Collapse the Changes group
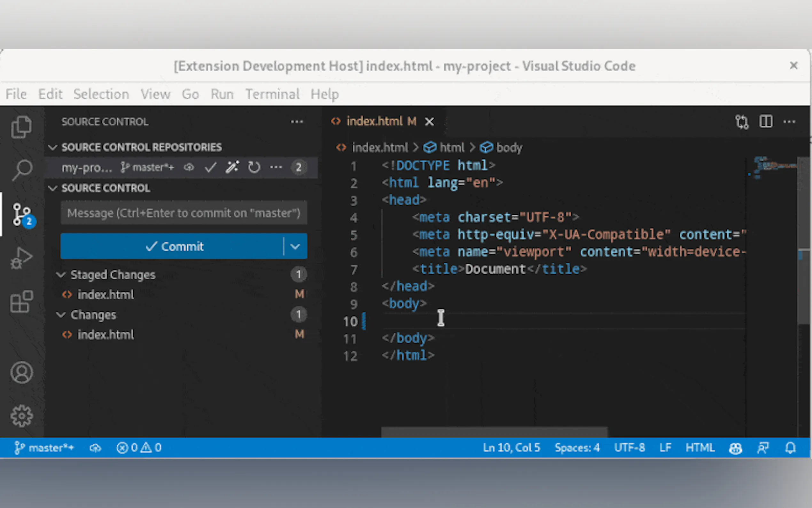812x508 pixels. click(61, 315)
